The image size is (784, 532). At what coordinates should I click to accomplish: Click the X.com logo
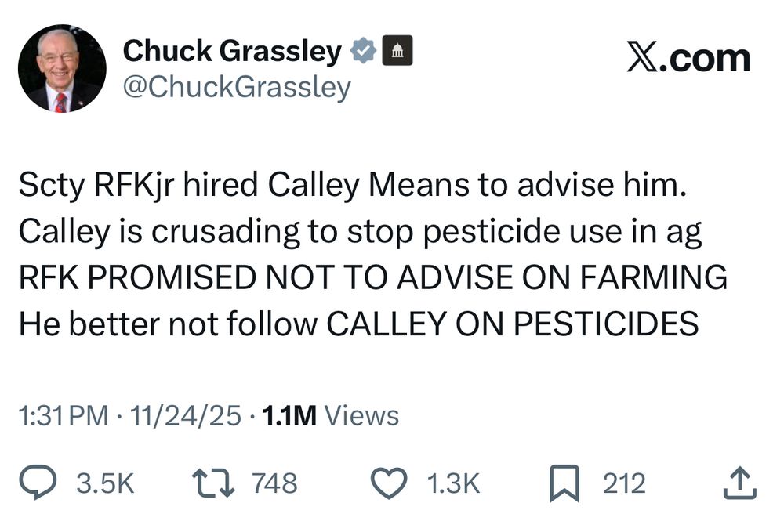(x=688, y=56)
